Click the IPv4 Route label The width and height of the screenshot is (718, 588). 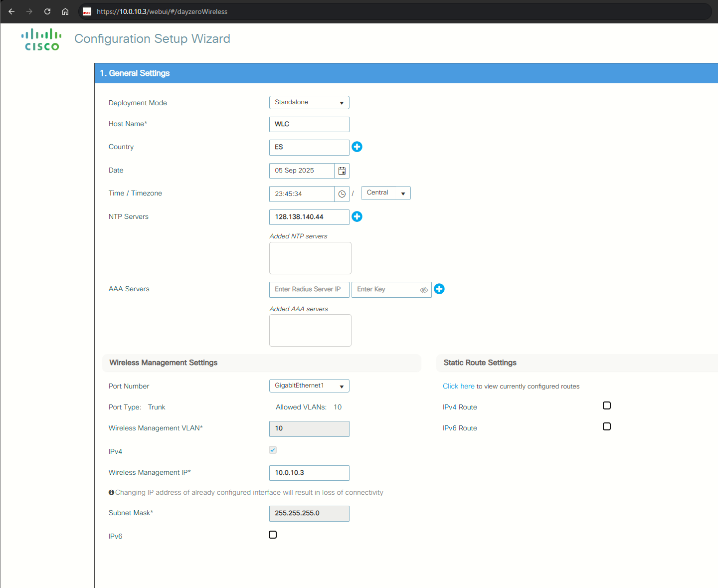coord(460,407)
